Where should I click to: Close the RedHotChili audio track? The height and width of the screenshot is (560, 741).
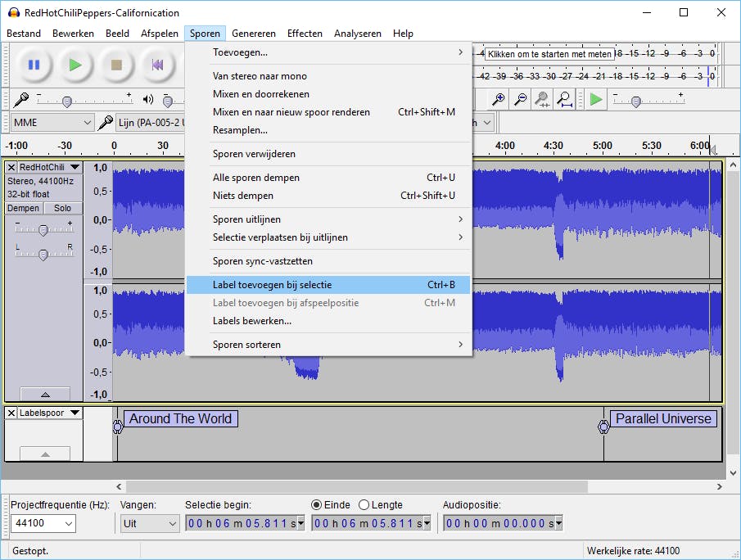click(11, 167)
